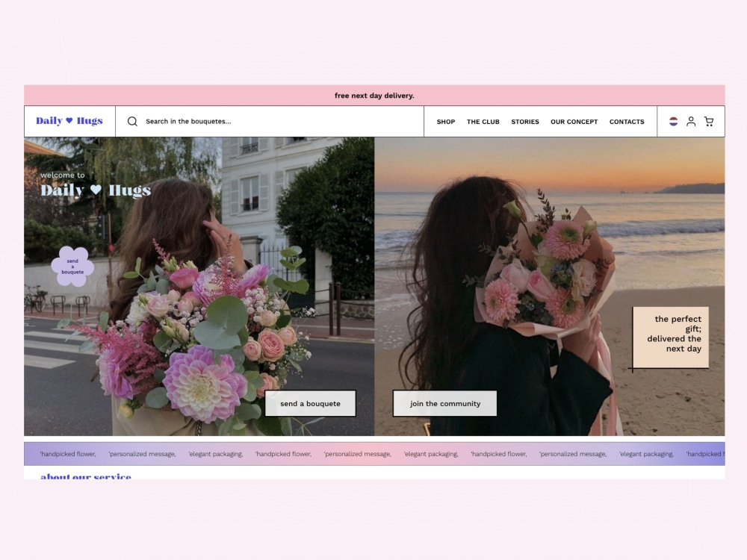Click the 'free next day delivery.' banner
747x560 pixels.
coord(374,96)
